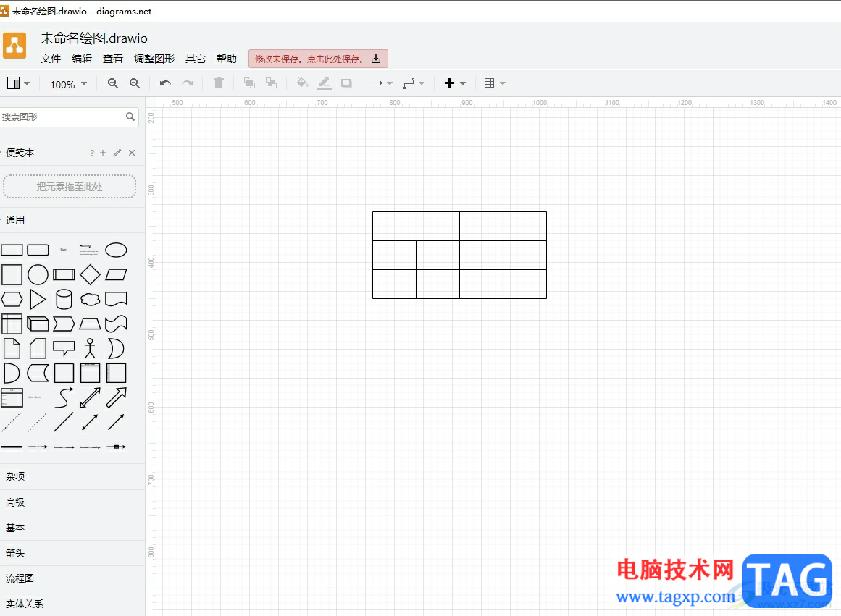Select the square shape

tap(12, 274)
